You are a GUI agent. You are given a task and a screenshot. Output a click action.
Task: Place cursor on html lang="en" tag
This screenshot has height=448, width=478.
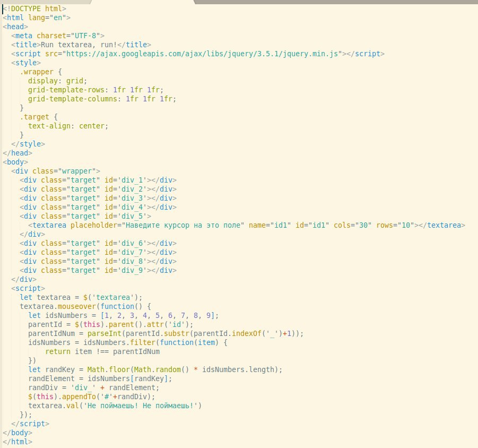37,18
